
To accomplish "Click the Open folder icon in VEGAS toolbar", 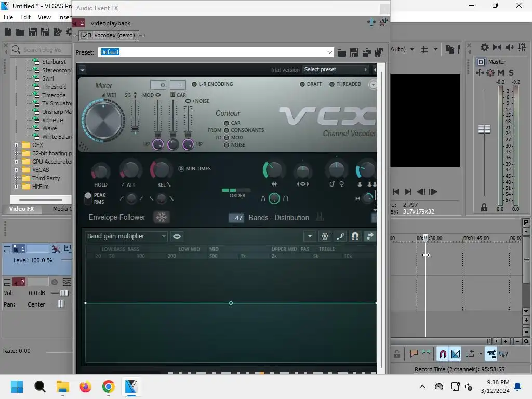I will point(20,32).
